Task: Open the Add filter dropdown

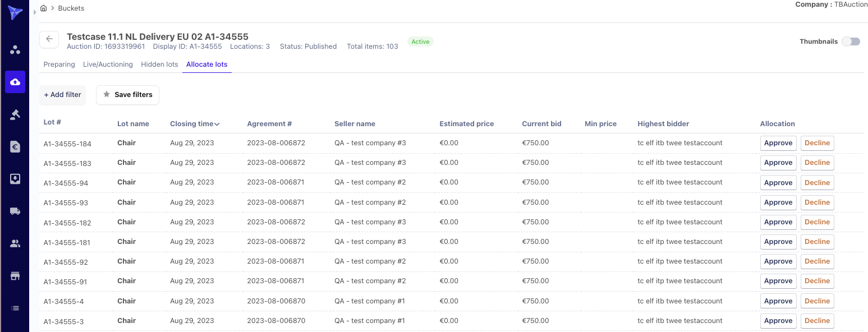Action: 62,95
